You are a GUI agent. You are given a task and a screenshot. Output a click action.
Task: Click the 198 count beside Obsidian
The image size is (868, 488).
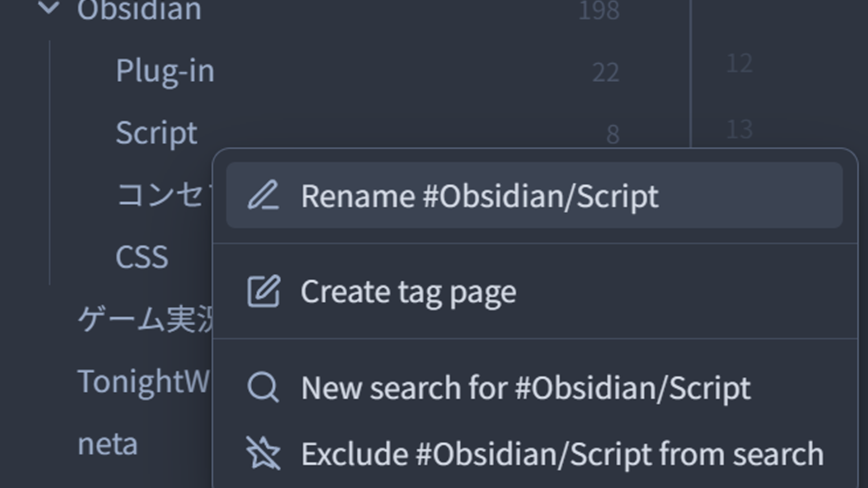tap(599, 10)
